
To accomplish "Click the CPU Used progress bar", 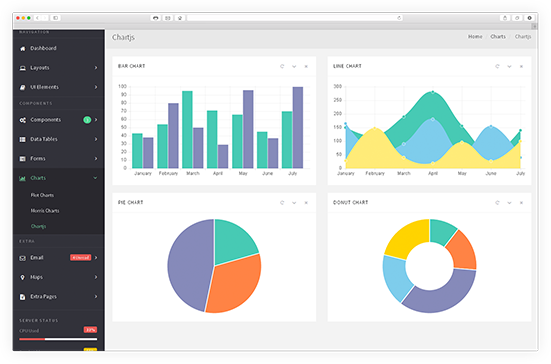I will (x=58, y=339).
